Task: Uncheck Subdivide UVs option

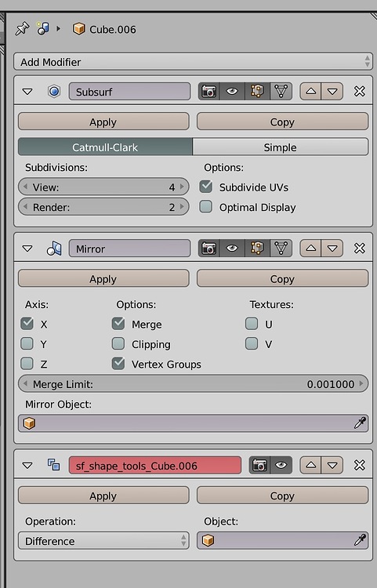Action: coord(206,187)
